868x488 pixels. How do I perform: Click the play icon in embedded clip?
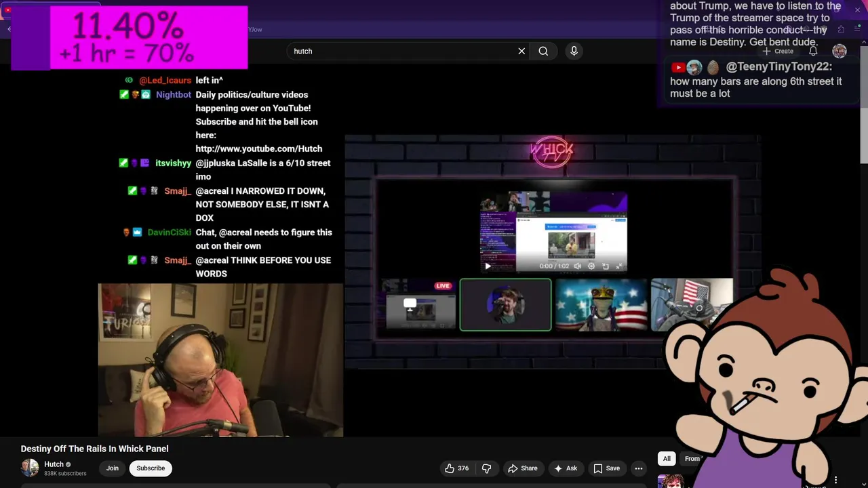pyautogui.click(x=488, y=266)
